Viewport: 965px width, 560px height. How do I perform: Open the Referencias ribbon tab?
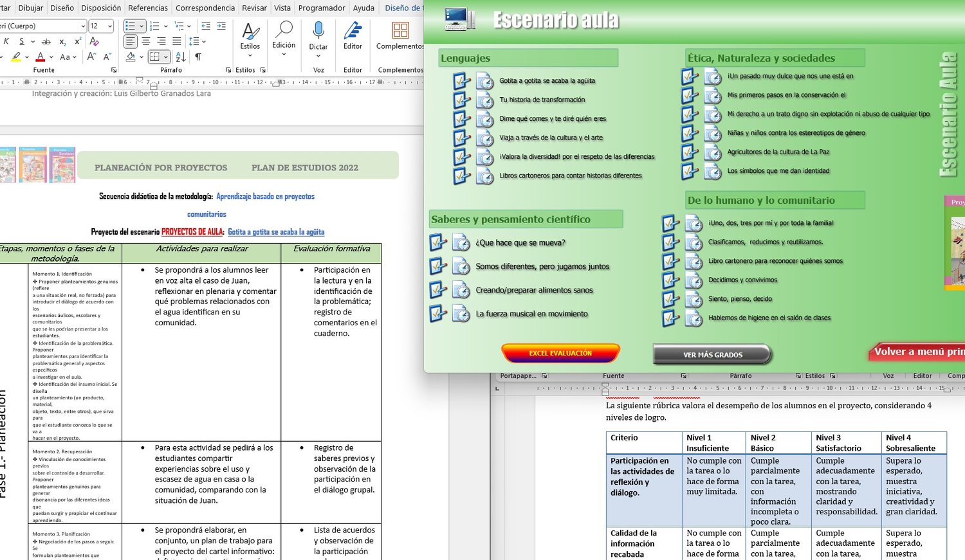pyautogui.click(x=148, y=8)
